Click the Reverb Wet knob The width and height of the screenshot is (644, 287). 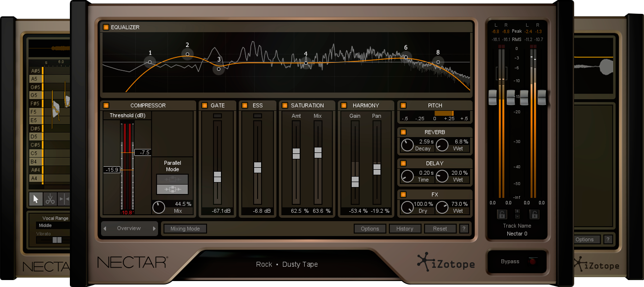click(x=442, y=145)
